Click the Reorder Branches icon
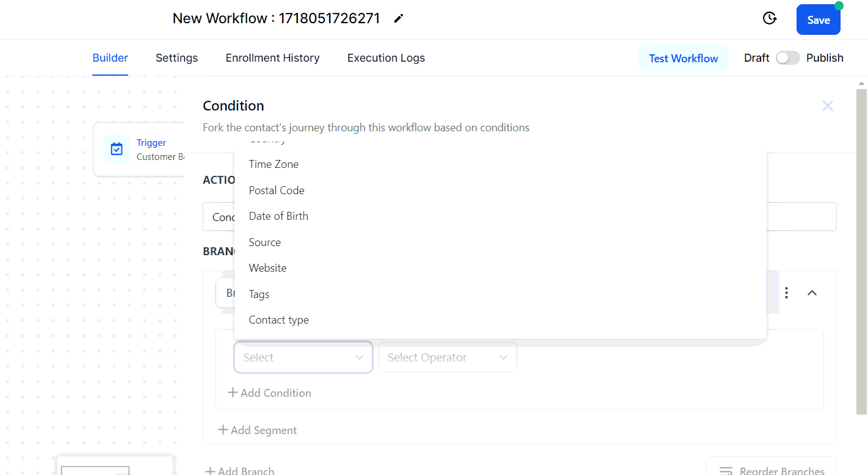The width and height of the screenshot is (868, 475). pos(726,471)
